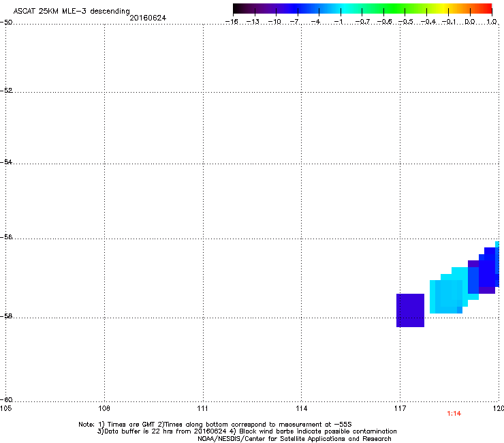Click the '-10' label on the color scale

coord(274,22)
